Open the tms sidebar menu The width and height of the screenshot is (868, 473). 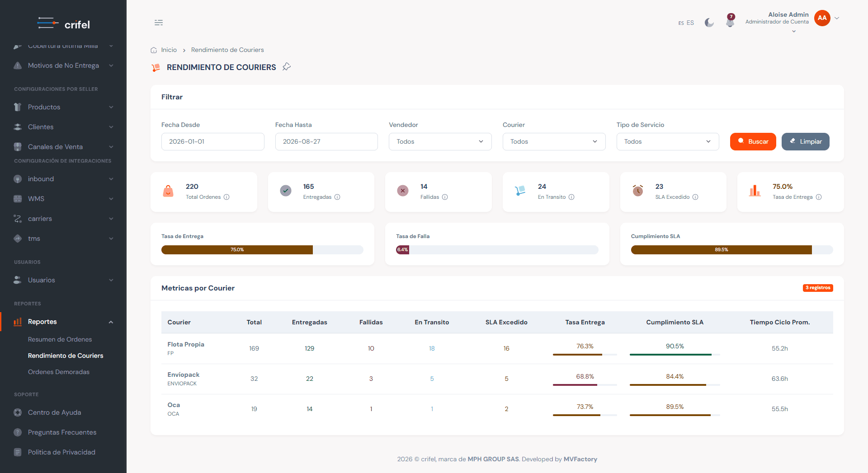click(x=63, y=239)
